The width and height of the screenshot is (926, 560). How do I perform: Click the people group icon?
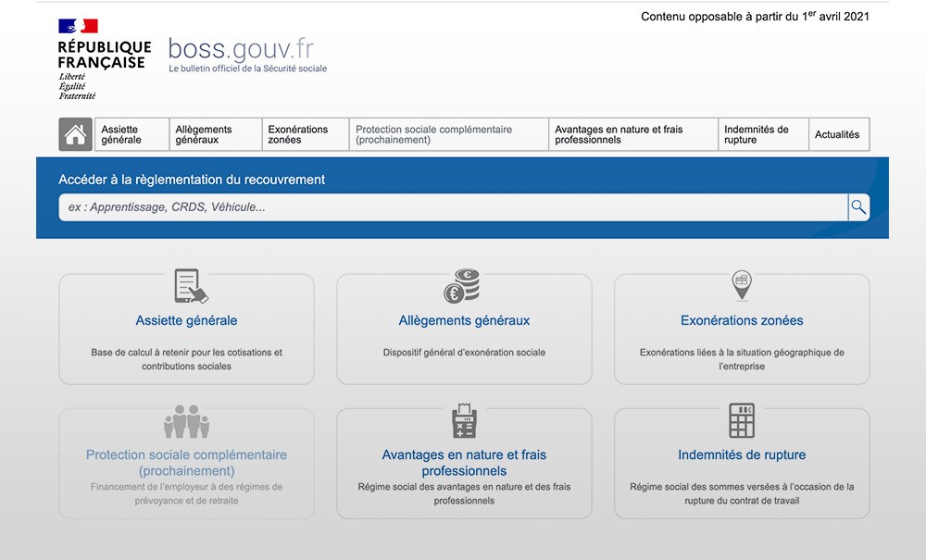pyautogui.click(x=186, y=421)
